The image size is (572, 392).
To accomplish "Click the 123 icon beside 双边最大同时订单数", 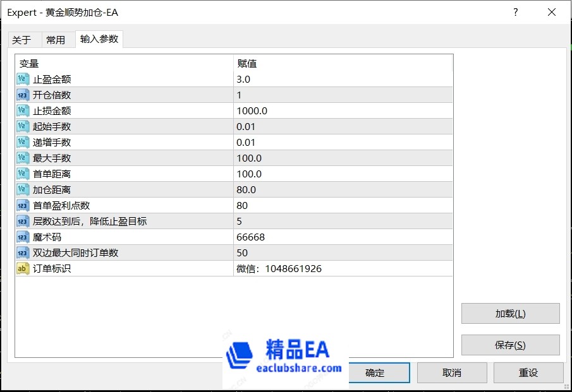I will [x=20, y=252].
